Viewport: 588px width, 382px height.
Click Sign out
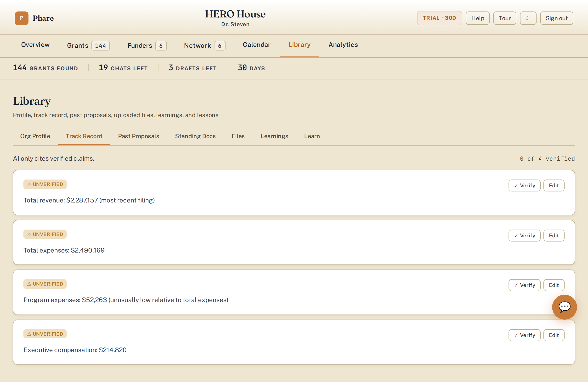[x=556, y=18]
